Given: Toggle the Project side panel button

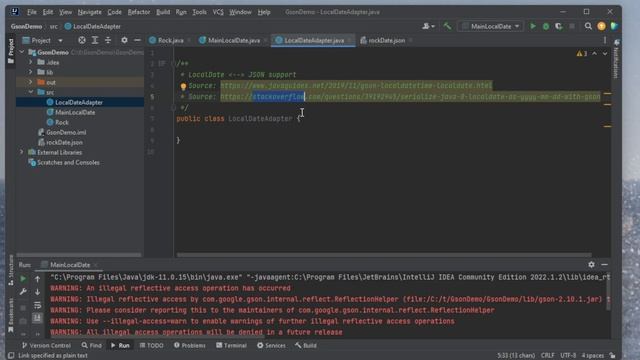Looking at the screenshot, I should 11,51.
